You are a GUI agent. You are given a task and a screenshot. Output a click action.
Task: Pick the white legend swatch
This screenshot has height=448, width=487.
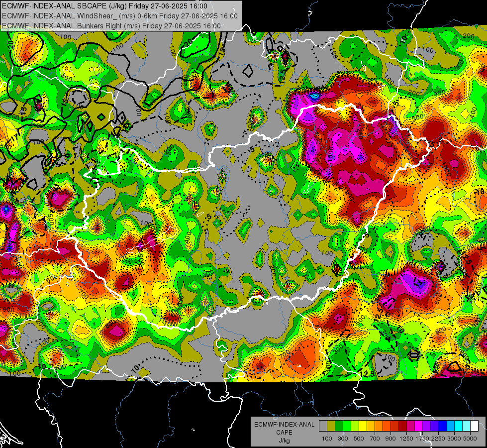(474, 426)
